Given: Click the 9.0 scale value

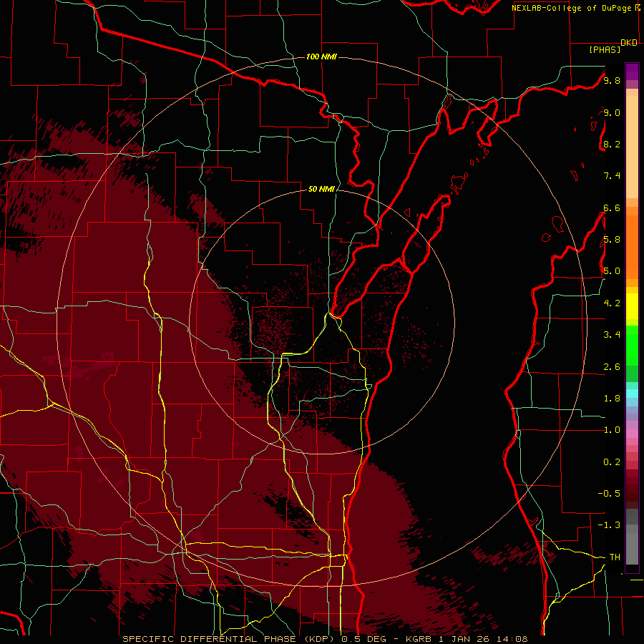Looking at the screenshot, I should (x=612, y=112).
